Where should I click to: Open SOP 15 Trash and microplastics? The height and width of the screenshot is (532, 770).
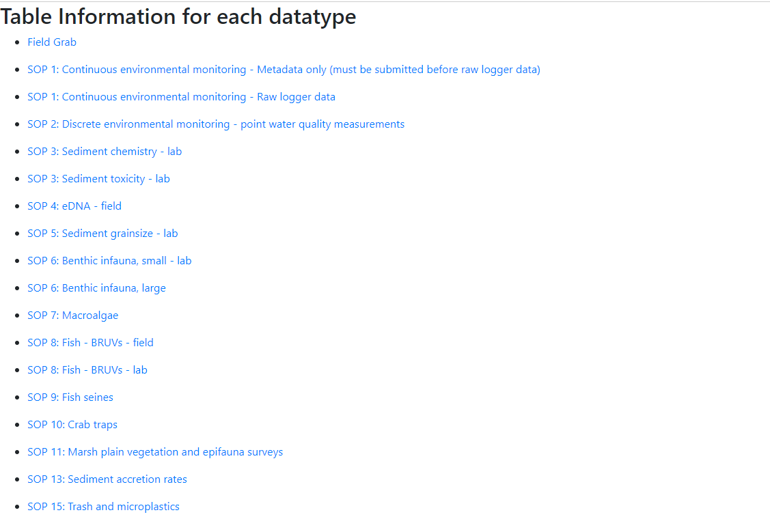[103, 507]
